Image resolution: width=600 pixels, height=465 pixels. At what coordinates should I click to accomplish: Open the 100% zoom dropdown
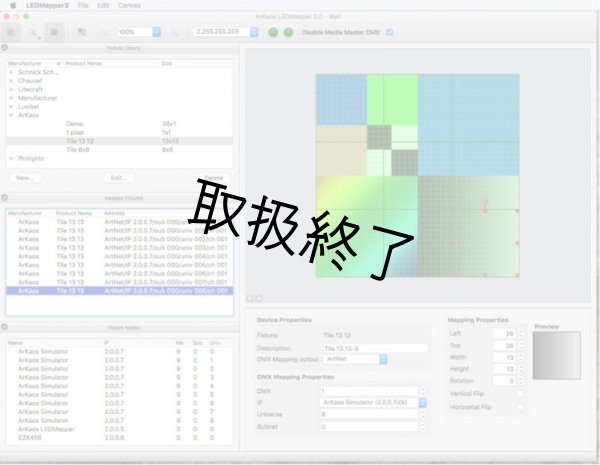157,32
